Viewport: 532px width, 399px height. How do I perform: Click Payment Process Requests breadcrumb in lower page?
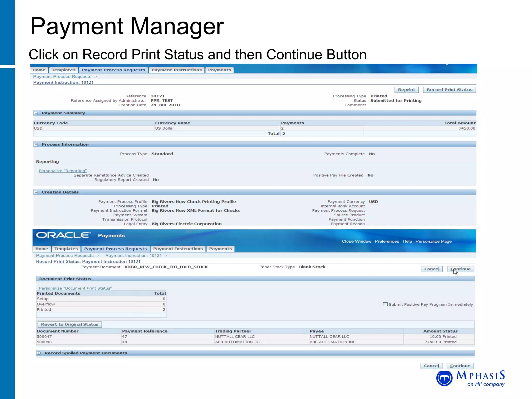click(65, 256)
